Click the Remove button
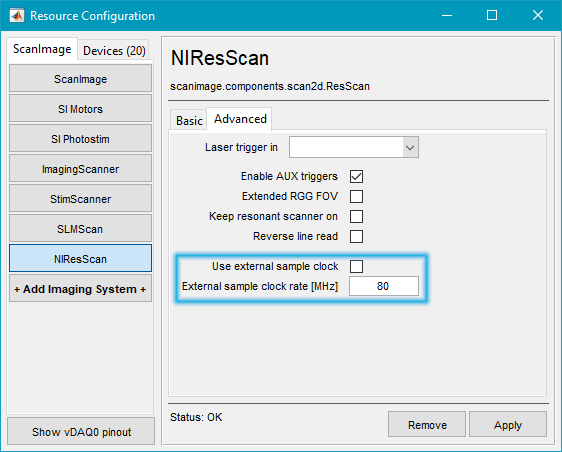Image resolution: width=562 pixels, height=452 pixels. [427, 424]
